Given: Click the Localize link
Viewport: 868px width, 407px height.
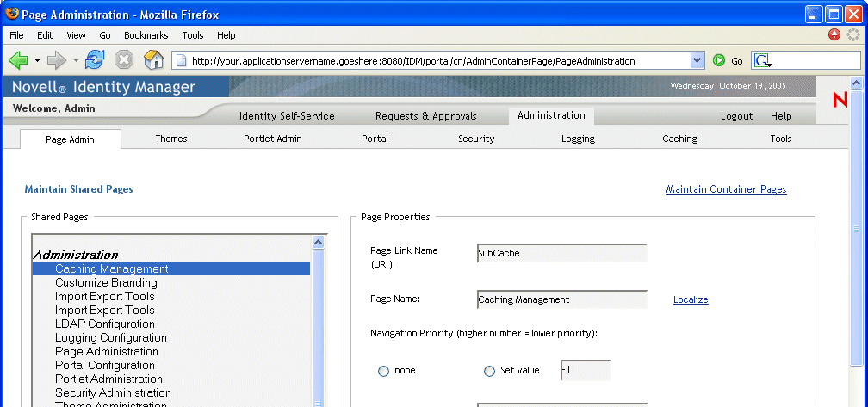Looking at the screenshot, I should (691, 299).
